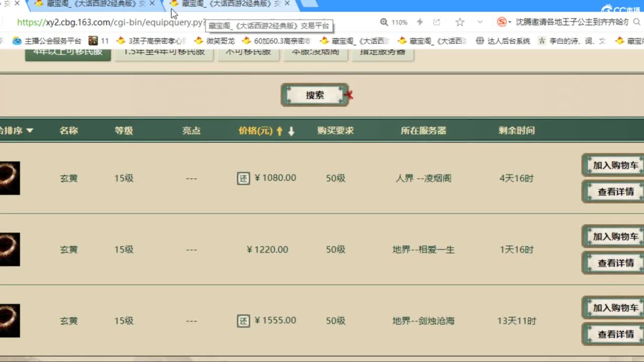Click the magnifier icon in browser search box
This screenshot has width=644, height=362.
638,22
